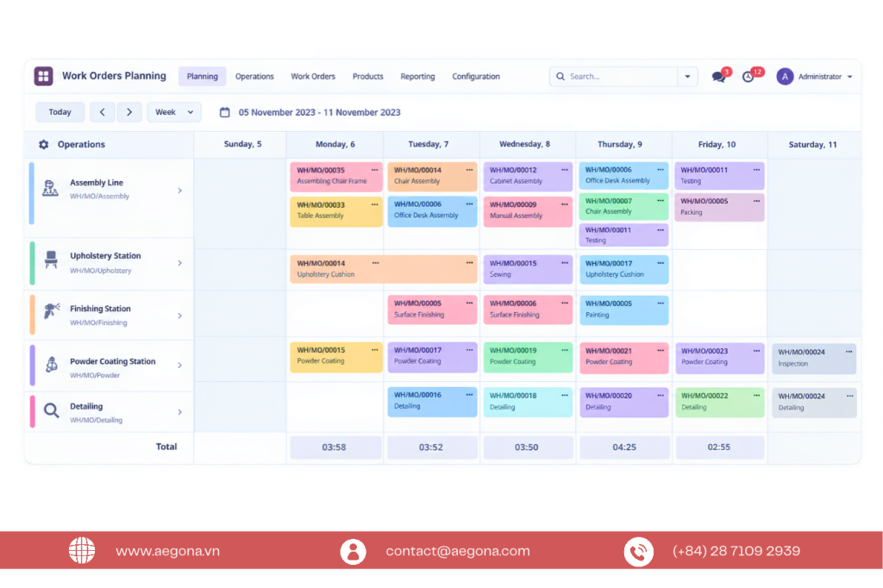Click the Finishing Station spray gun icon
883x588 pixels.
click(x=51, y=310)
